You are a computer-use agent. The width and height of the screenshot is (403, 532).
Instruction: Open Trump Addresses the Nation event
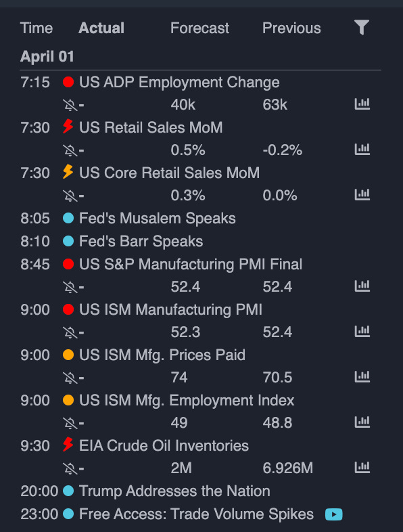click(174, 491)
